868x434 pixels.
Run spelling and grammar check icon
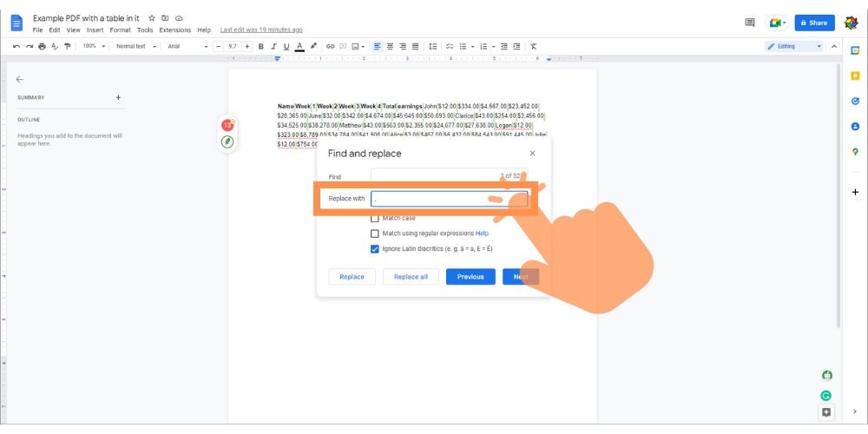55,47
